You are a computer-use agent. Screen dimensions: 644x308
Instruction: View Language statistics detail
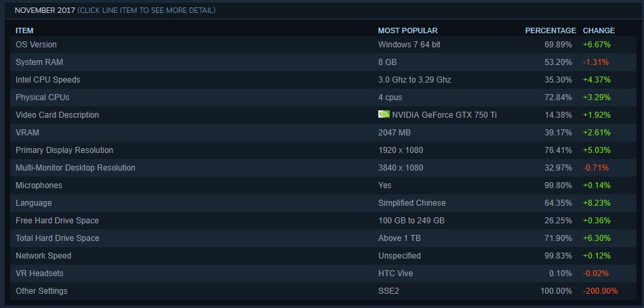pyautogui.click(x=33, y=203)
